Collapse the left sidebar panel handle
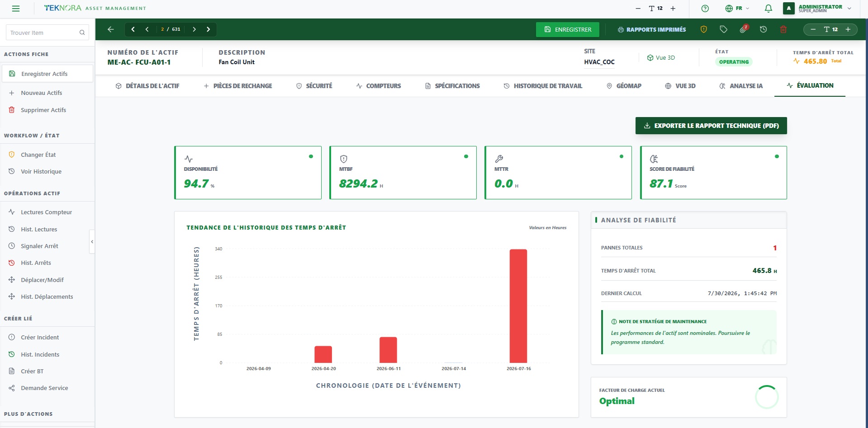The image size is (868, 428). 92,242
